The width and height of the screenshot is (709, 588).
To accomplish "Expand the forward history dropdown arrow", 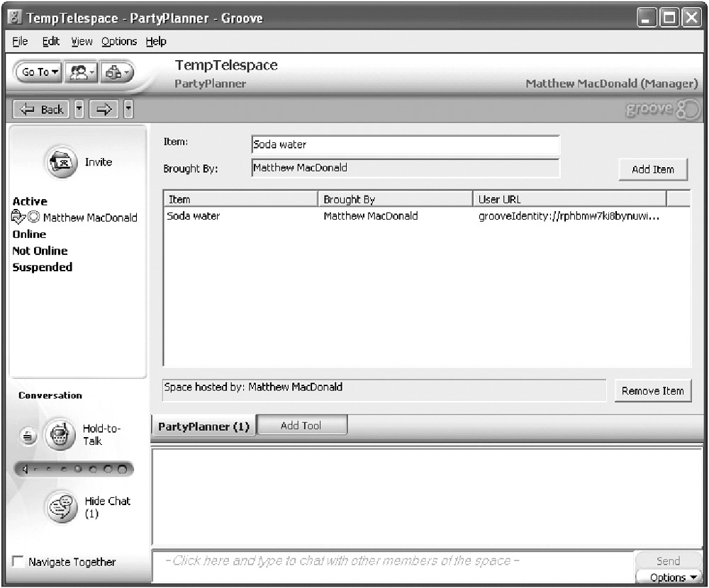I will (x=128, y=110).
